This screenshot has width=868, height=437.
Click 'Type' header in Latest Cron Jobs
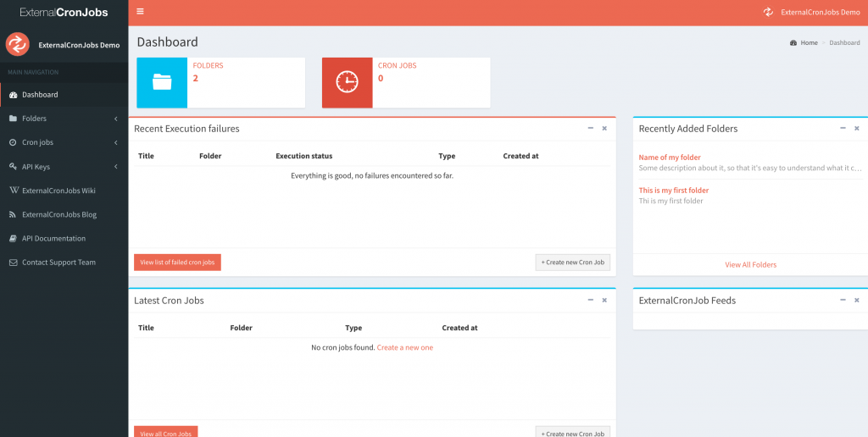[x=353, y=328]
